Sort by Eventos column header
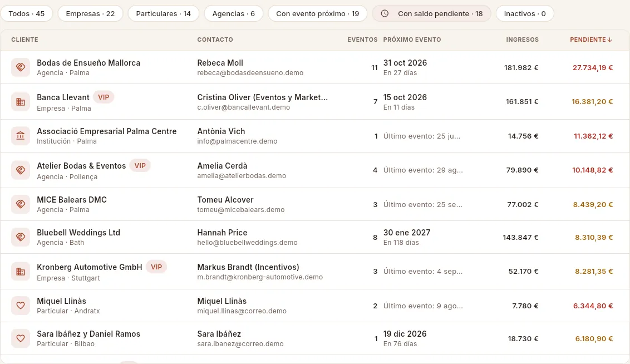 (362, 40)
